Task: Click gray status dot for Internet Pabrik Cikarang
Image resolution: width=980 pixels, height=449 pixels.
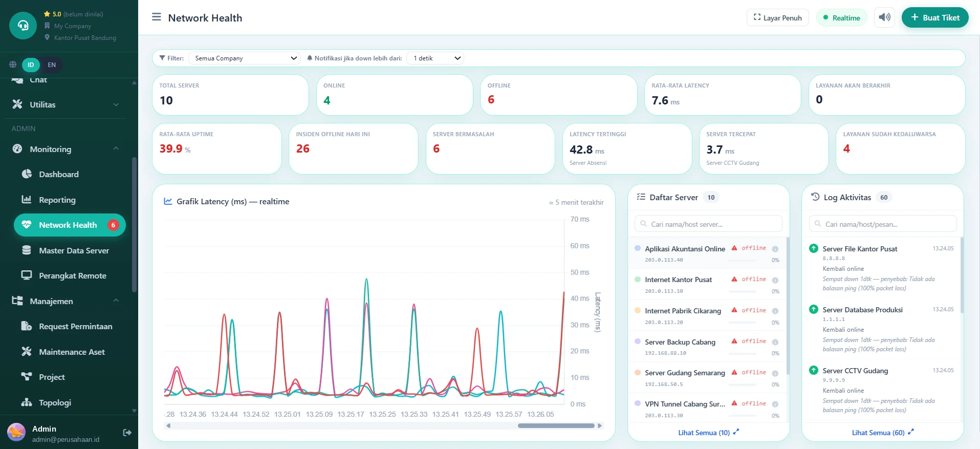Action: click(775, 311)
